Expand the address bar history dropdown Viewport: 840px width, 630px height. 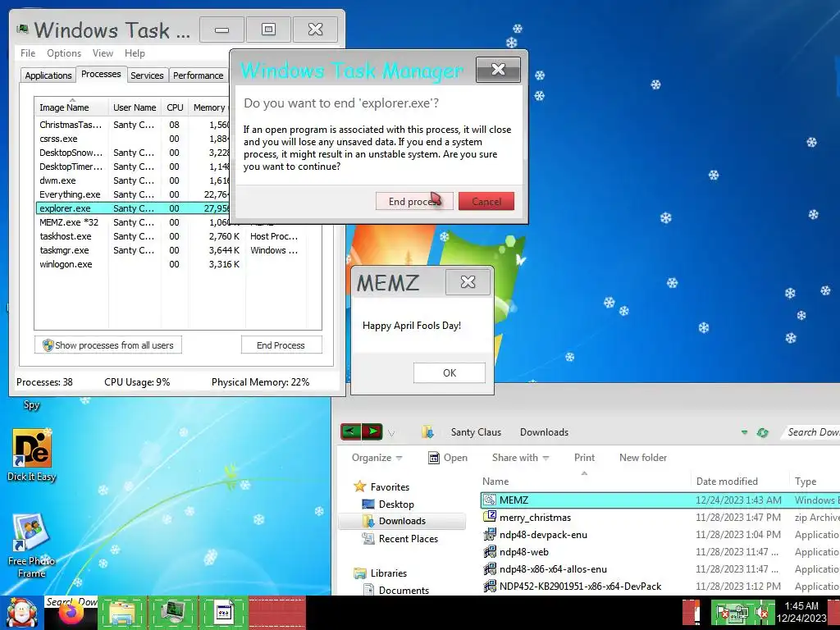pos(744,432)
